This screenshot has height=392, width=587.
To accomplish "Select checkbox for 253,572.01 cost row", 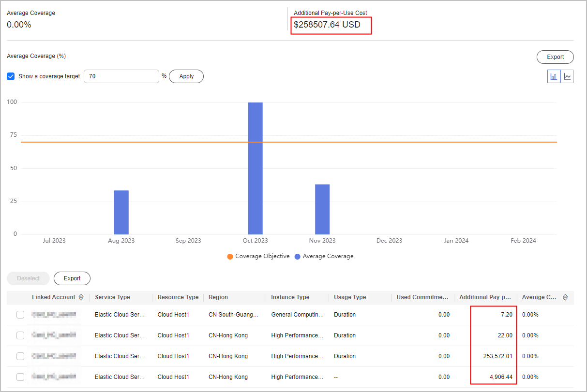I will [20, 356].
